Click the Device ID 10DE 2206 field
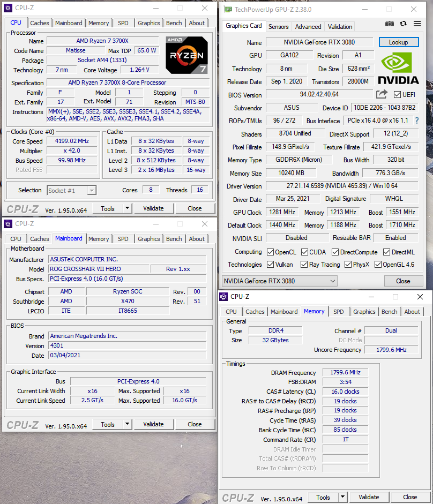The width and height of the screenshot is (433, 504). 384,108
